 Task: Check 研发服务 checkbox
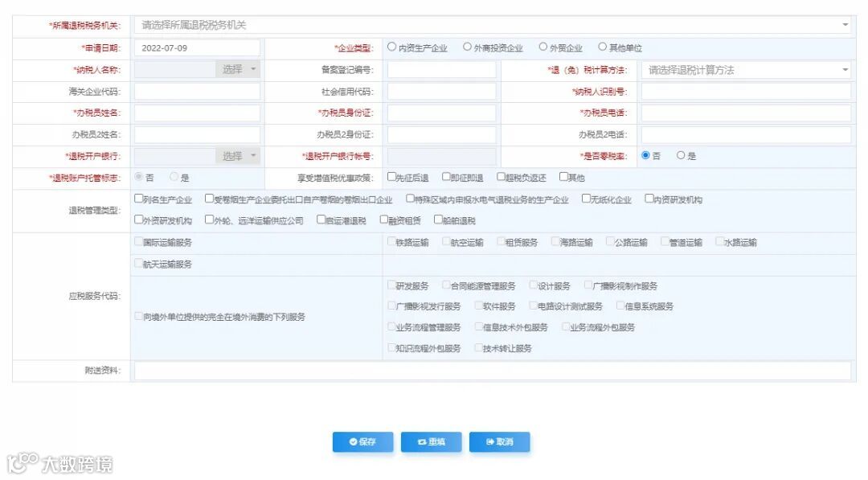click(391, 285)
